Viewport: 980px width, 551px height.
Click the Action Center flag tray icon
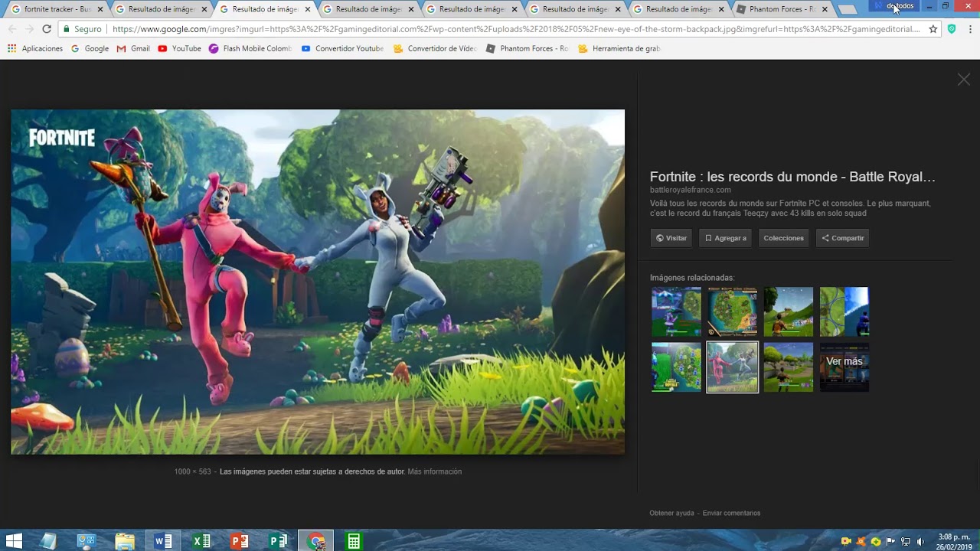pos(890,541)
